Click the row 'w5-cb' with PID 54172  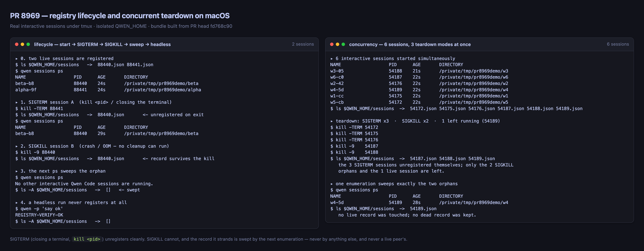click(x=419, y=102)
